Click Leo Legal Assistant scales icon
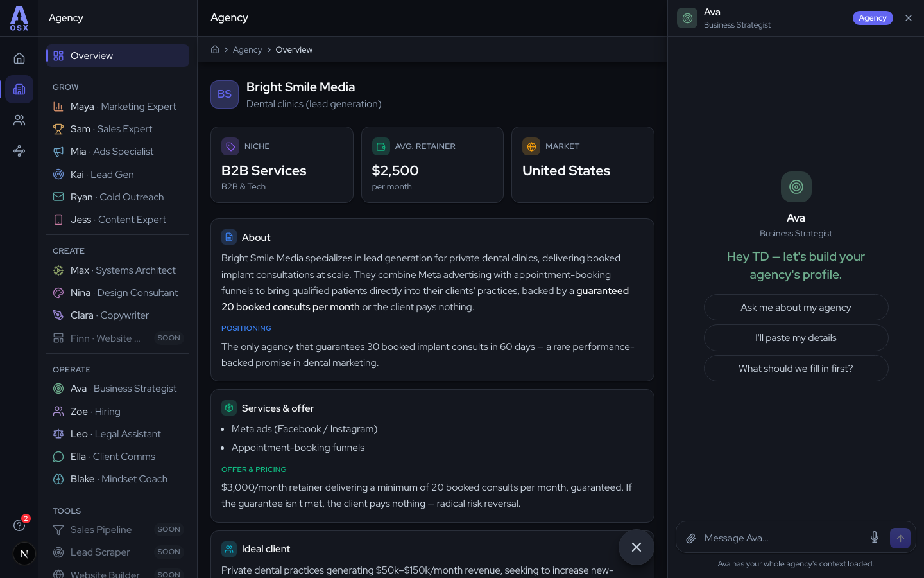This screenshot has width=924, height=578. [58, 434]
